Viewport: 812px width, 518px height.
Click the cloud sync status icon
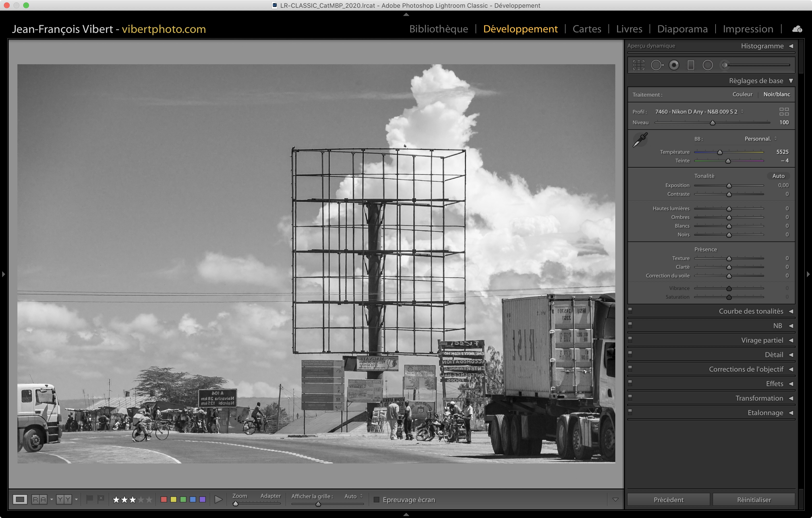tap(797, 29)
